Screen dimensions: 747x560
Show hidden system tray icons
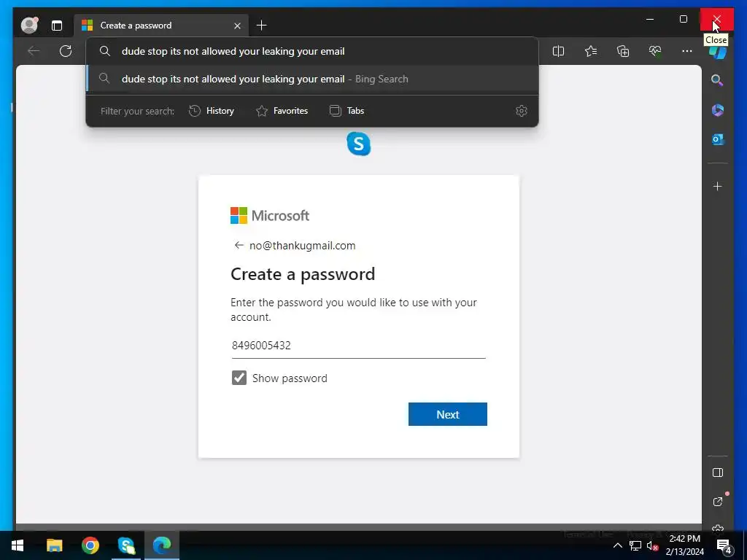(x=617, y=545)
